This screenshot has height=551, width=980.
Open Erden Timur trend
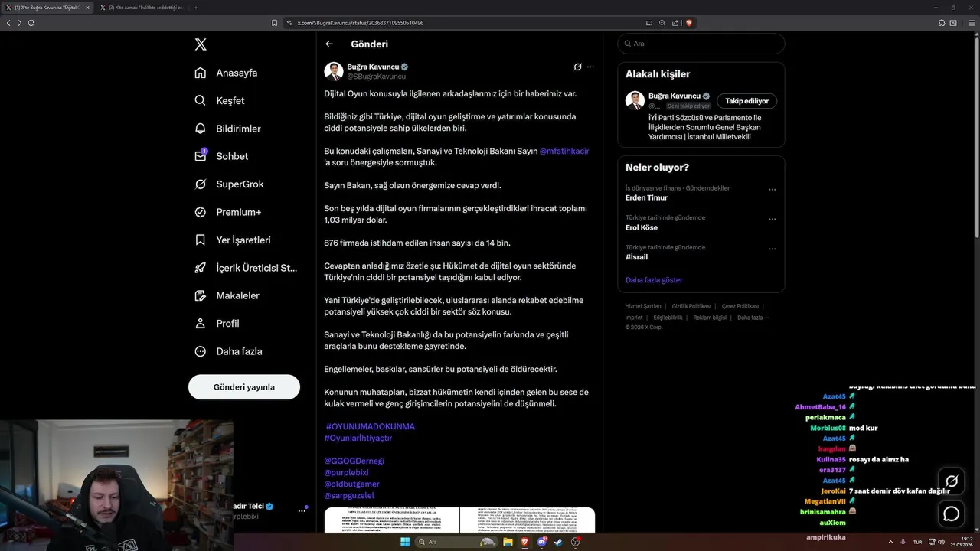[x=646, y=197]
